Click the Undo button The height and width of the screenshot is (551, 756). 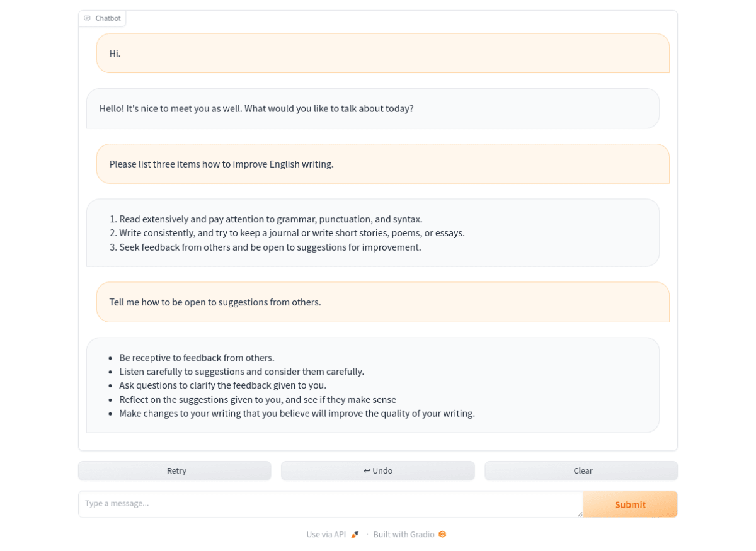(x=378, y=470)
